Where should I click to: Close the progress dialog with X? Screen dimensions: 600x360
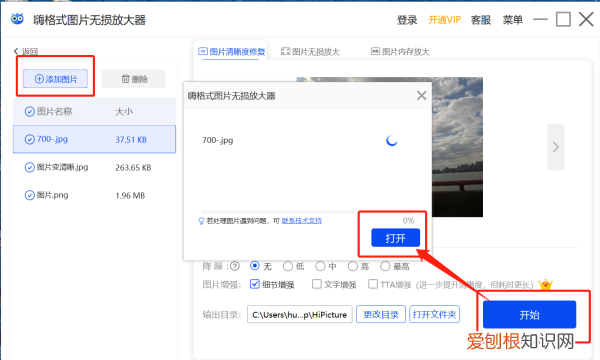(x=421, y=95)
